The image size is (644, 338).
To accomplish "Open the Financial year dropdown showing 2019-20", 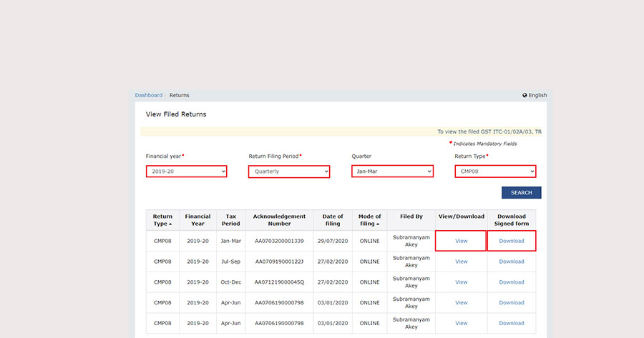I will 186,172.
